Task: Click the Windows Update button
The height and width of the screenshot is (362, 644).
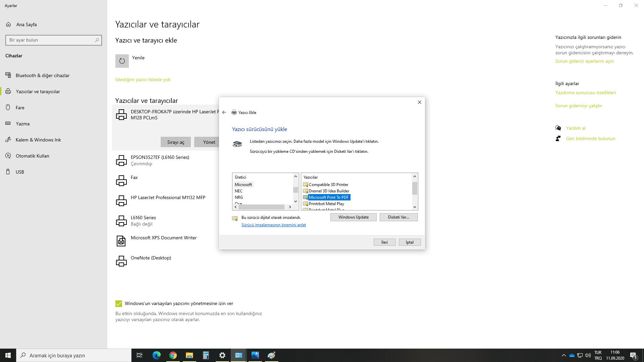Action: click(353, 217)
